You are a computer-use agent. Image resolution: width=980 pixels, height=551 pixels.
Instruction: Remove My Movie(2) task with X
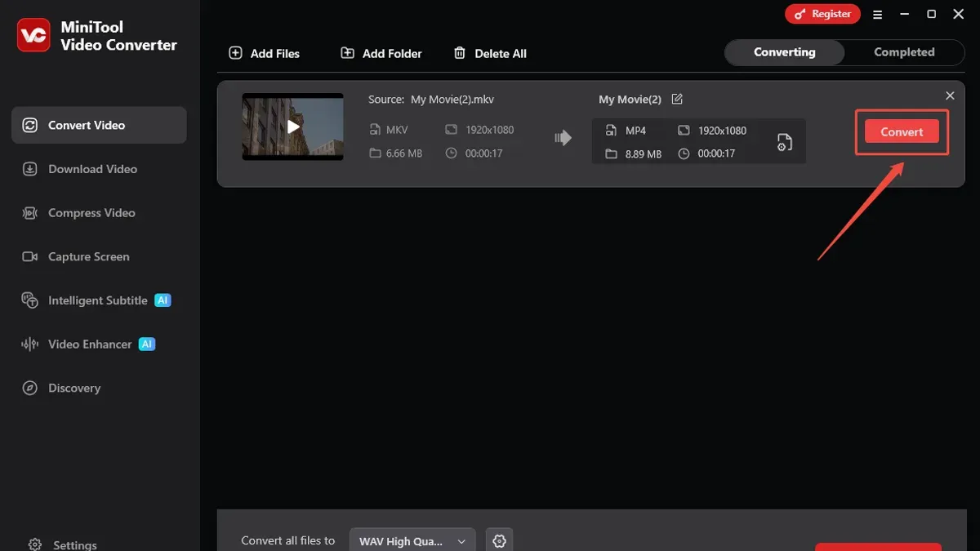click(x=950, y=96)
